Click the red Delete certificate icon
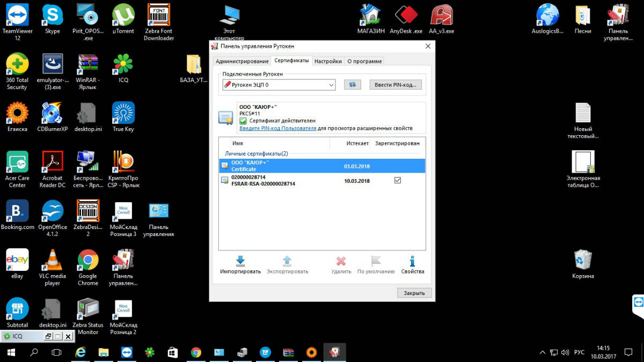 [341, 261]
